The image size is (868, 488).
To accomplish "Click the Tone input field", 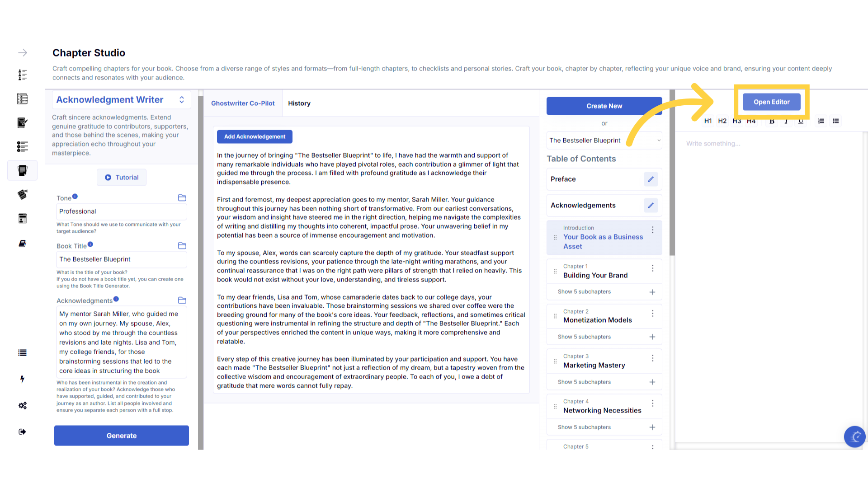I will [121, 211].
